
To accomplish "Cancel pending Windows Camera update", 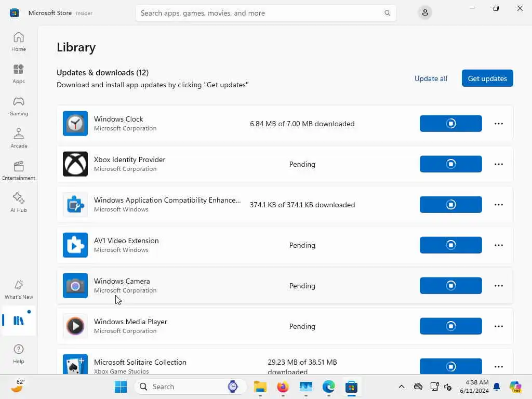I will [x=450, y=286].
